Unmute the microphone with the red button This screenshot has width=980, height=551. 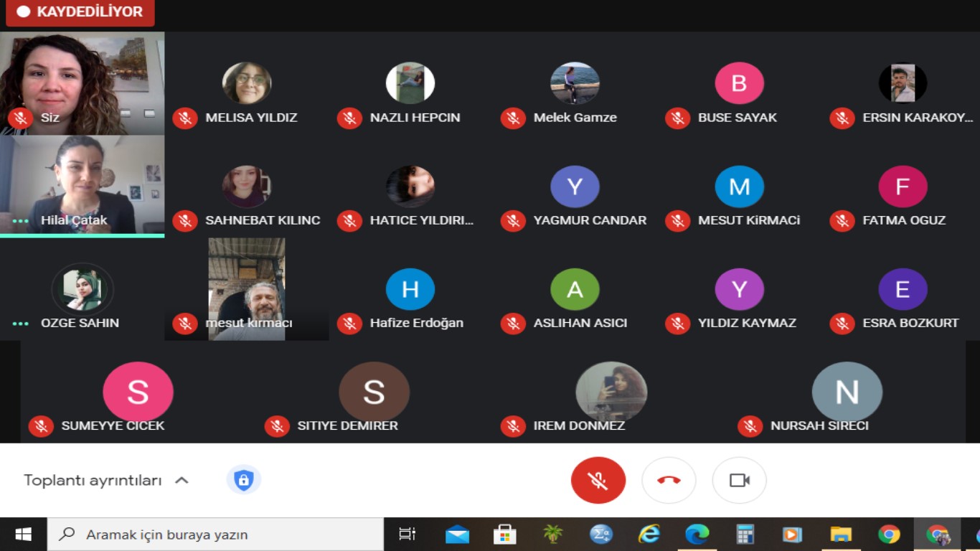click(598, 480)
